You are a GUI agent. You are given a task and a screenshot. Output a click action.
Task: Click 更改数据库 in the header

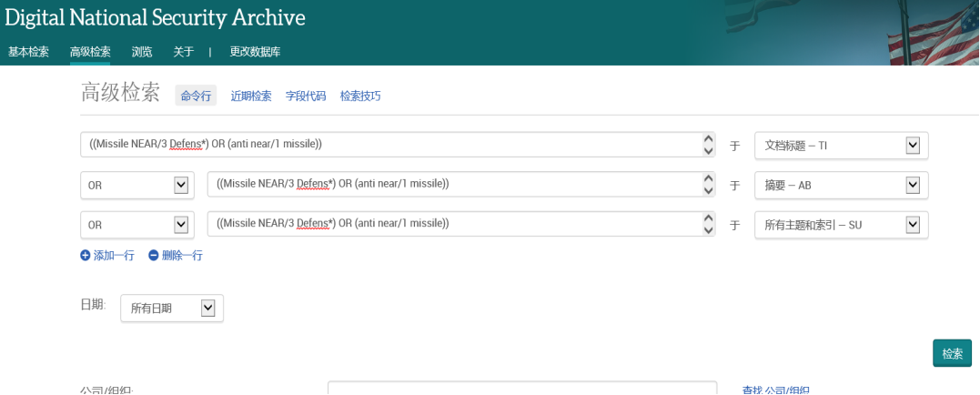pyautogui.click(x=255, y=52)
